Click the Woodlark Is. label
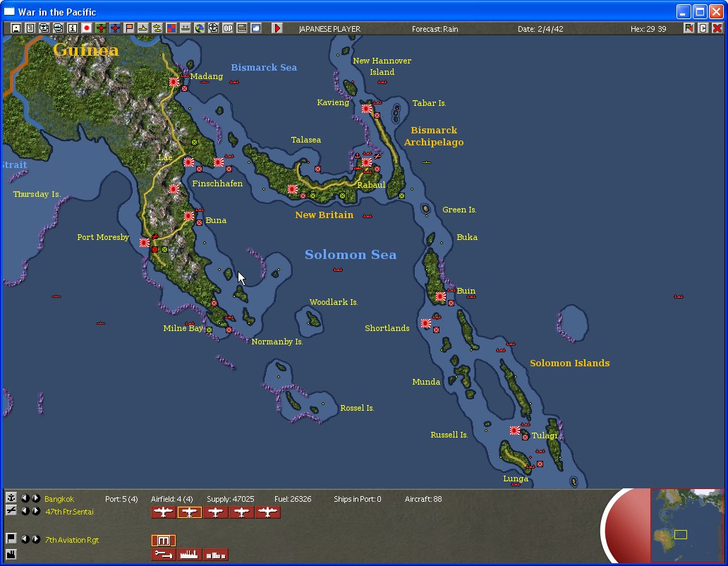728x566 pixels. tap(334, 302)
